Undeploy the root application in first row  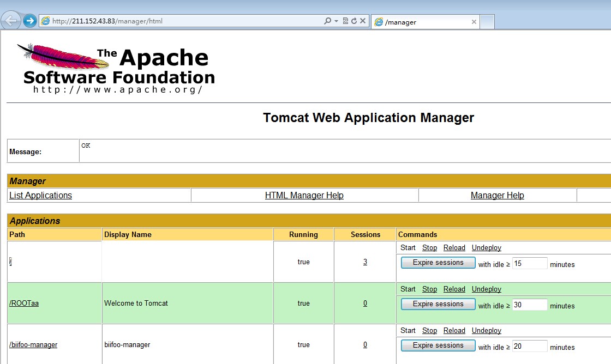(486, 247)
